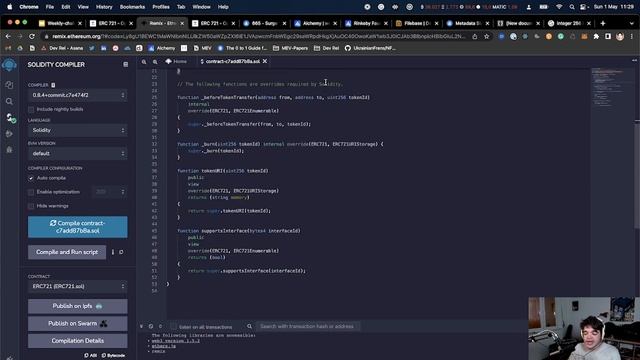The height and width of the screenshot is (360, 640).
Task: Click the documentation icon beside Solidity Compiler title
Action: [125, 64]
